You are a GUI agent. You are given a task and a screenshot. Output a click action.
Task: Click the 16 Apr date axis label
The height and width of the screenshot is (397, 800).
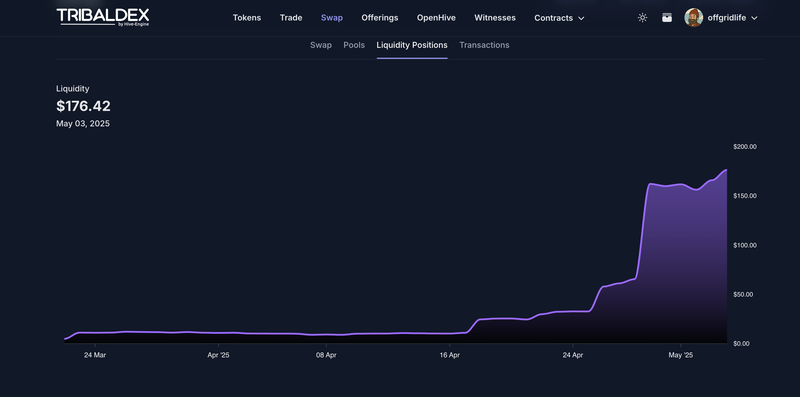pos(449,355)
